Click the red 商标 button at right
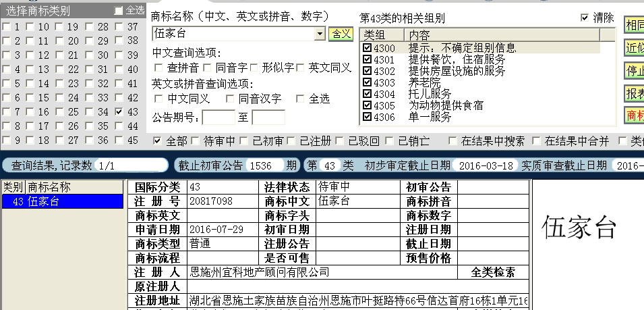644x310 pixels. (634, 115)
